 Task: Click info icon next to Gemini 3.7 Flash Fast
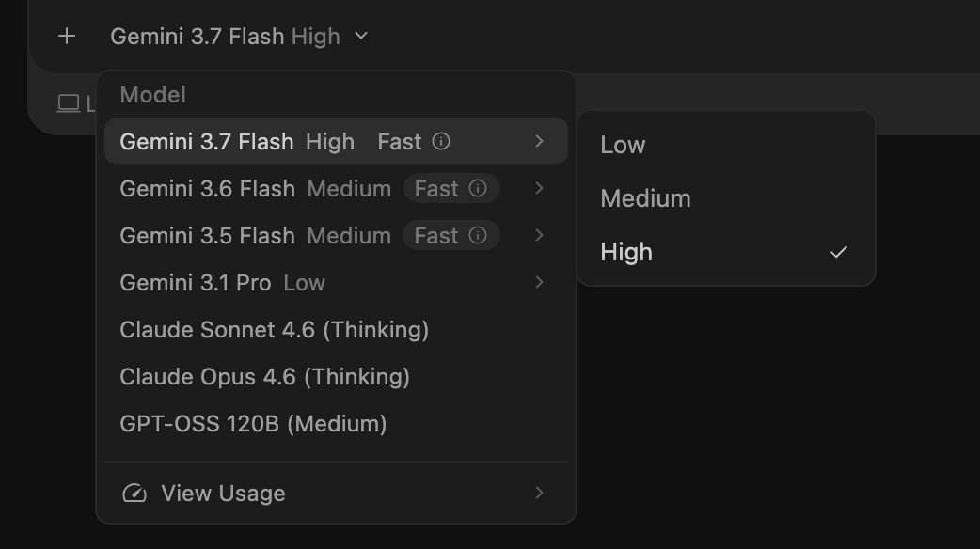click(441, 141)
